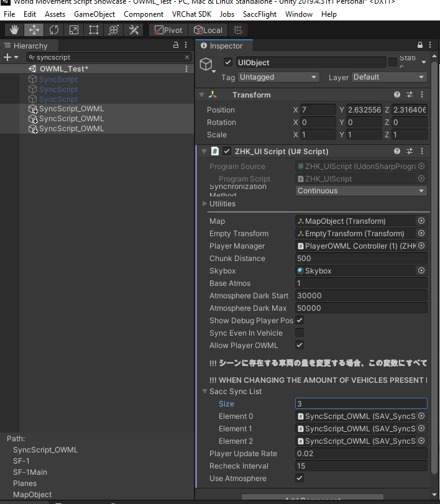Image resolution: width=440 pixels, height=504 pixels.
Task: Toggle Allow Player OWML checkbox
Action: [300, 345]
